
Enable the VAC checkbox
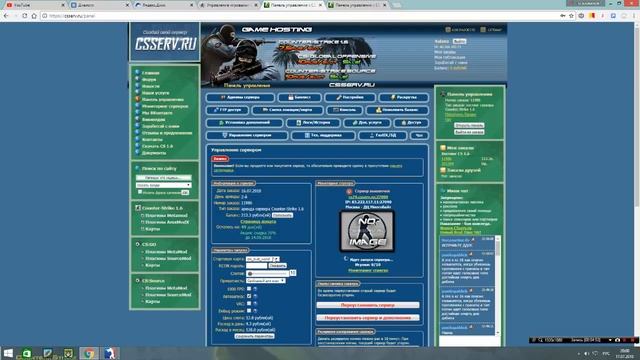[x=249, y=303]
